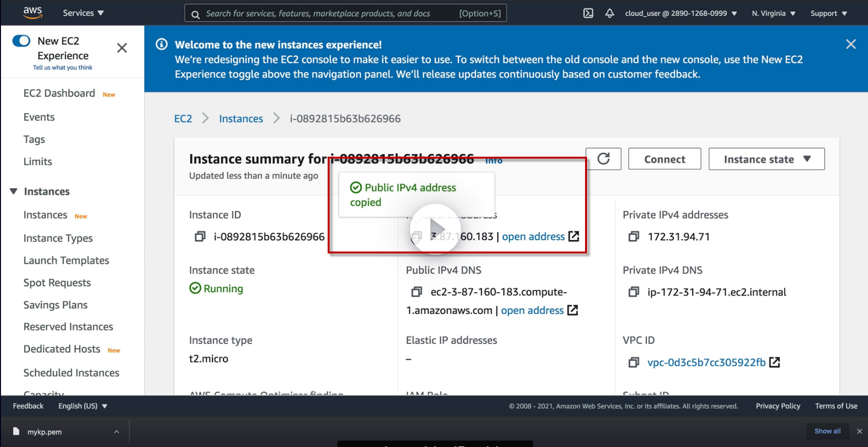Expand mykp.pem download options chevron
868x447 pixels.
click(x=116, y=432)
